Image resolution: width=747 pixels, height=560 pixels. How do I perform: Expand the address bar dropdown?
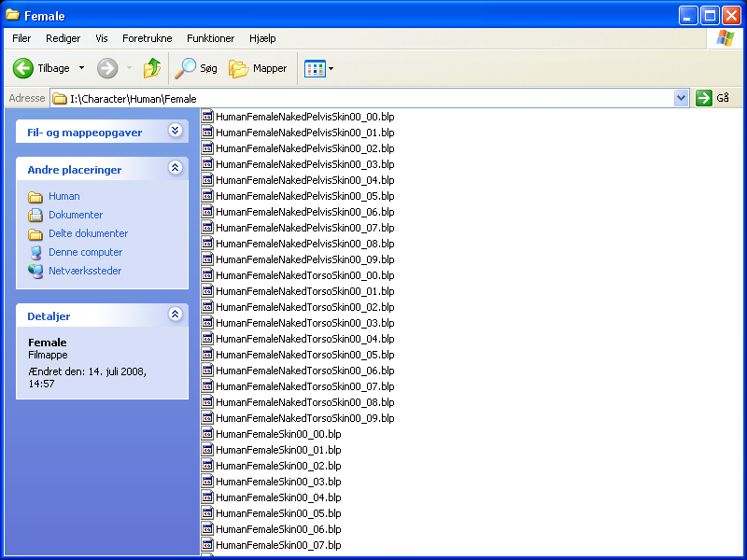click(682, 98)
